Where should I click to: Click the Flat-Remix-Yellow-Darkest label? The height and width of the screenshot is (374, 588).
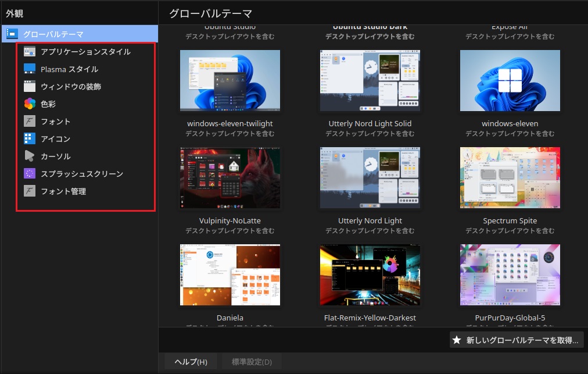coord(370,318)
